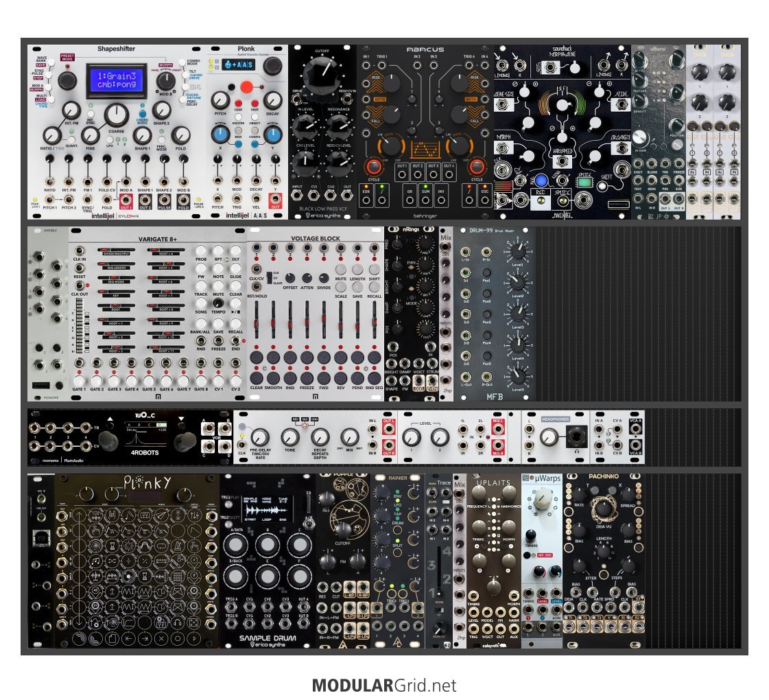The width and height of the screenshot is (769, 700).
Task: Click the music note icon on the Plinky grid
Action: pyautogui.click(x=95, y=561)
